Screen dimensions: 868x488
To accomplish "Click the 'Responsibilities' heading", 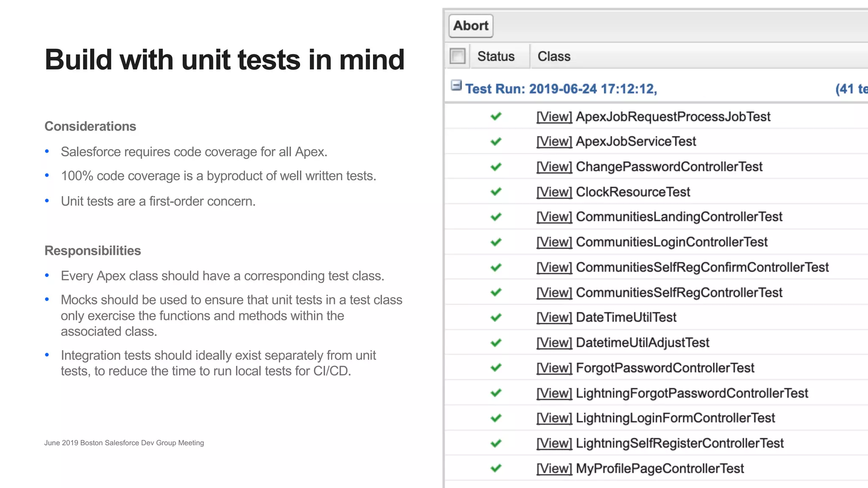I will click(x=93, y=250).
